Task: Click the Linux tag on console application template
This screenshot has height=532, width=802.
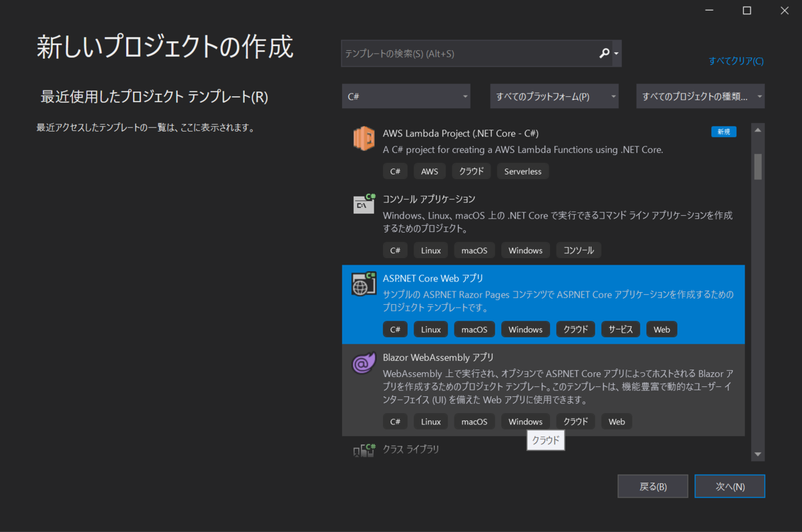Action: (x=431, y=251)
